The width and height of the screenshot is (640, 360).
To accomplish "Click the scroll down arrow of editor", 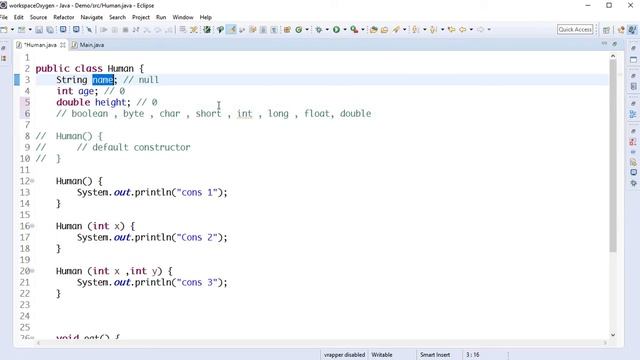I will (x=613, y=335).
